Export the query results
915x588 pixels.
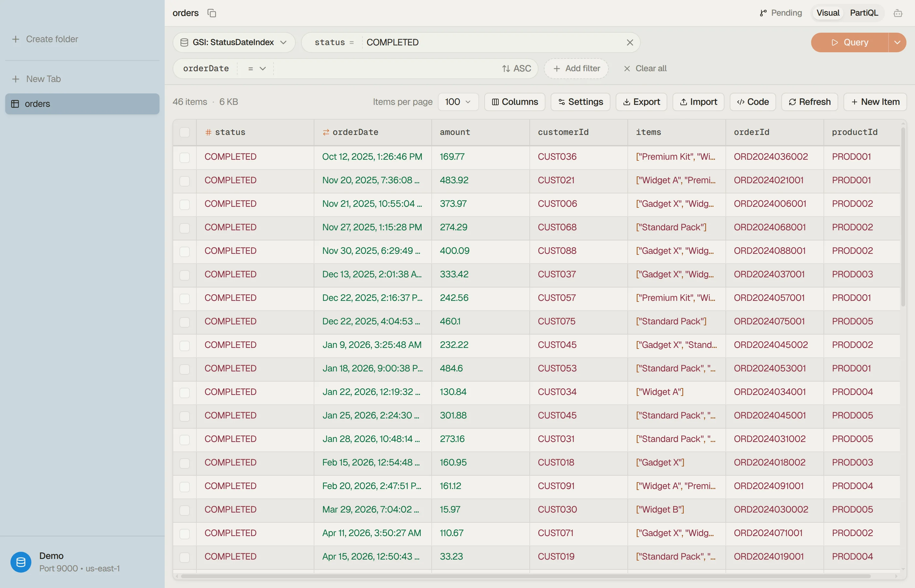641,102
